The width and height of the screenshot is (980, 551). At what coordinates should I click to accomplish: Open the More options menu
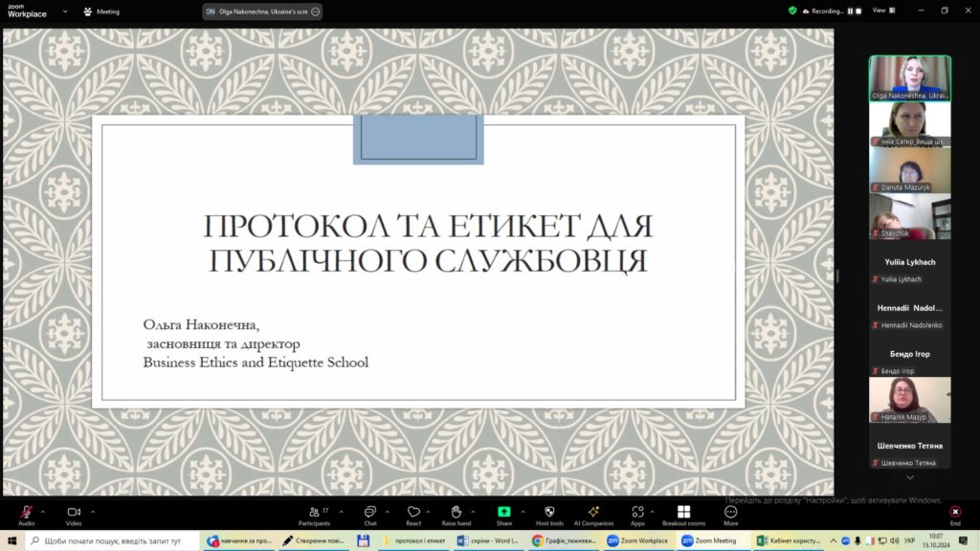point(730,515)
